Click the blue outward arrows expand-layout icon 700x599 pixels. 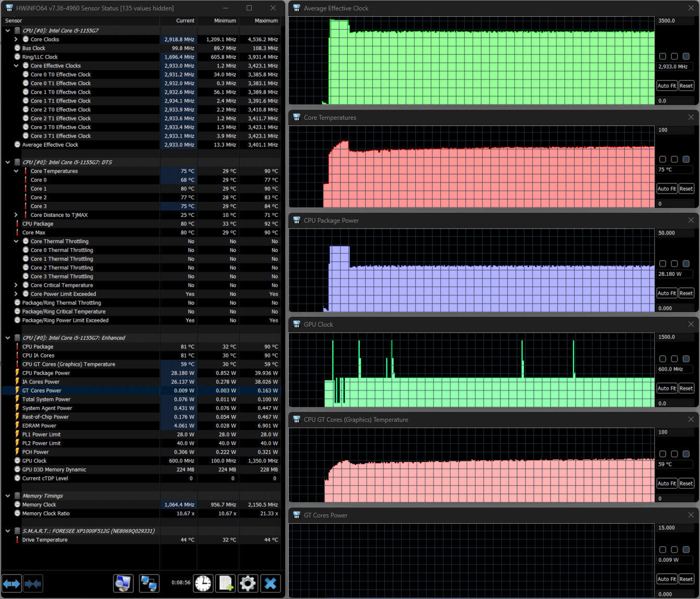coord(11,583)
